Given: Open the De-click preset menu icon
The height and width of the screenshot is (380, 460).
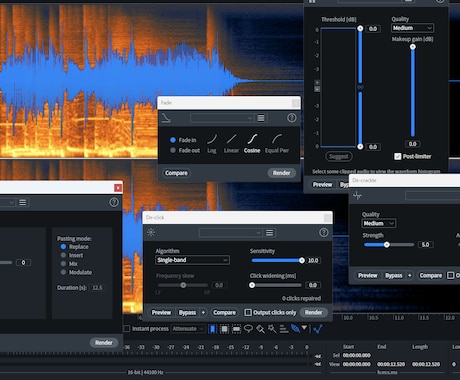Looking at the screenshot, I should pyautogui.click(x=269, y=233).
